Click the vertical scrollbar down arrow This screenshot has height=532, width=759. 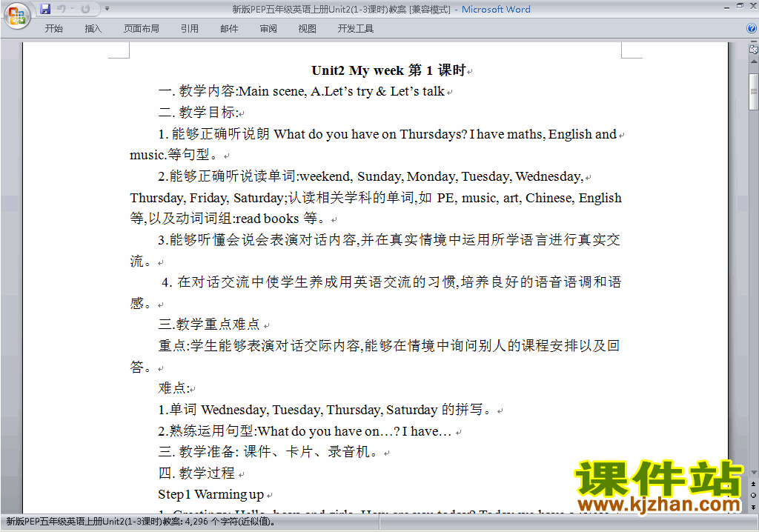(x=754, y=473)
